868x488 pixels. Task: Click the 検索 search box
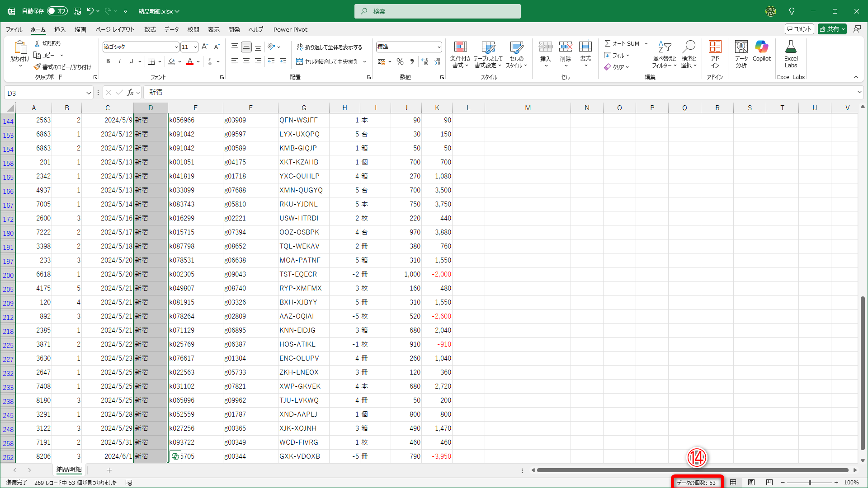(x=437, y=11)
